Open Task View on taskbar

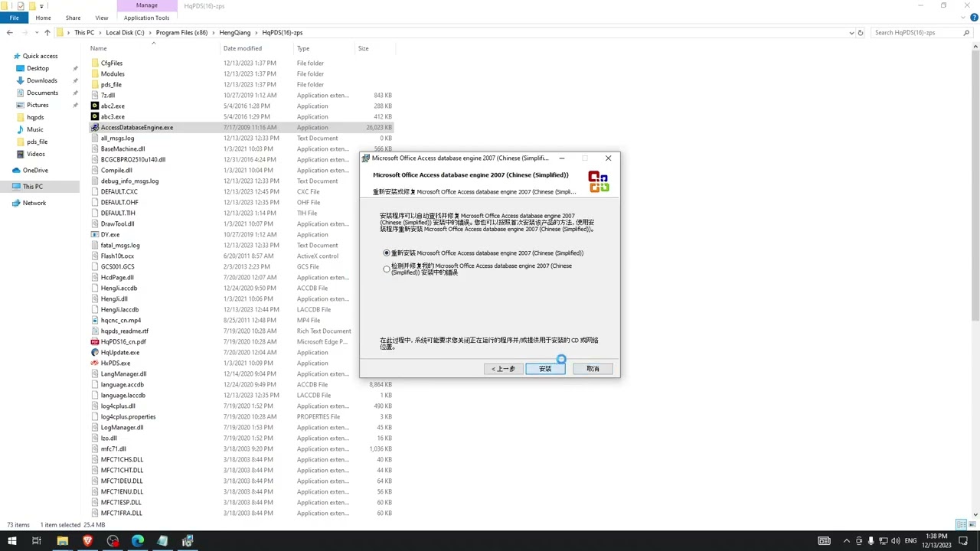(x=36, y=541)
